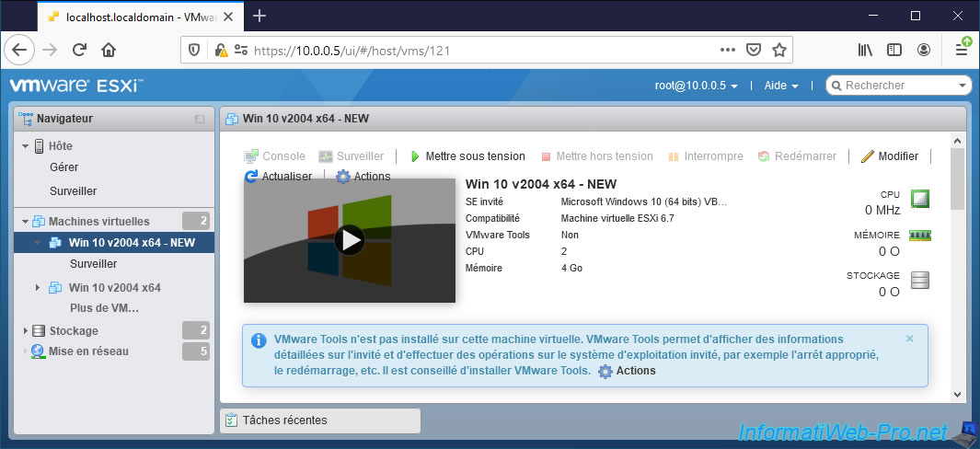Click the info icon in the banner

(259, 340)
